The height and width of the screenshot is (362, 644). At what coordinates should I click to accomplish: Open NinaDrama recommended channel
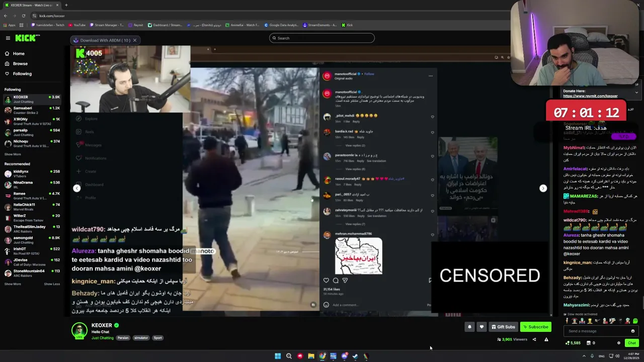tap(32, 185)
